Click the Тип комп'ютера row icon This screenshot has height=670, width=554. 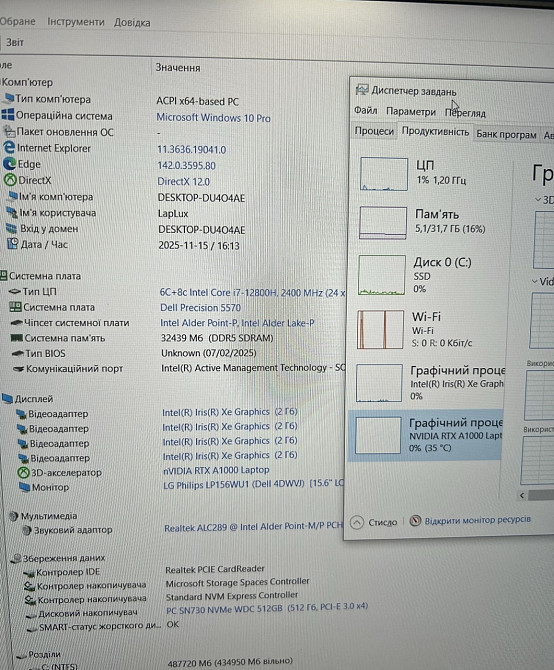8,99
